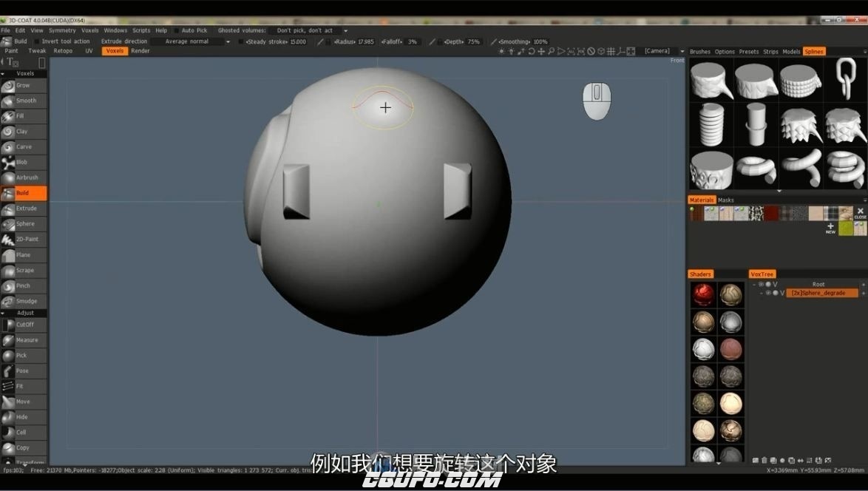Viewport: 868px width, 491px height.
Task: Select the Extrude tool
Action: (x=24, y=209)
